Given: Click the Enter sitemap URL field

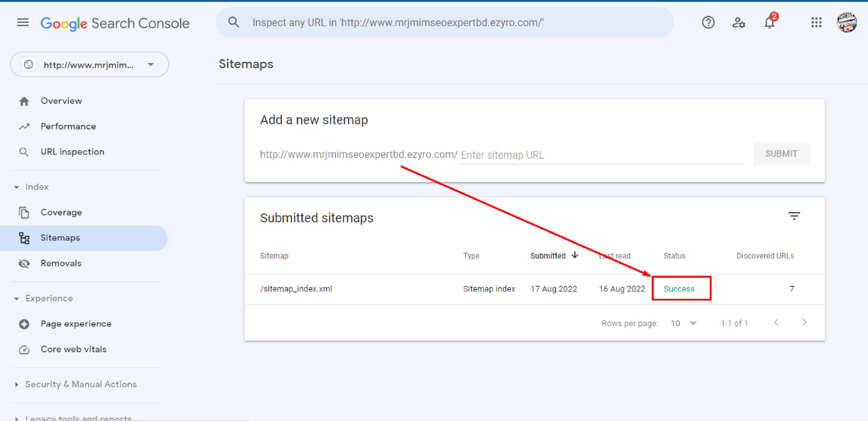Looking at the screenshot, I should pos(601,155).
